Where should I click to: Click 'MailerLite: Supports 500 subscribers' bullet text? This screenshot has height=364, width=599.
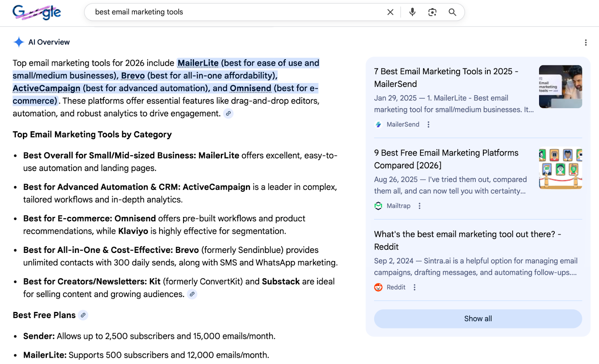point(146,355)
